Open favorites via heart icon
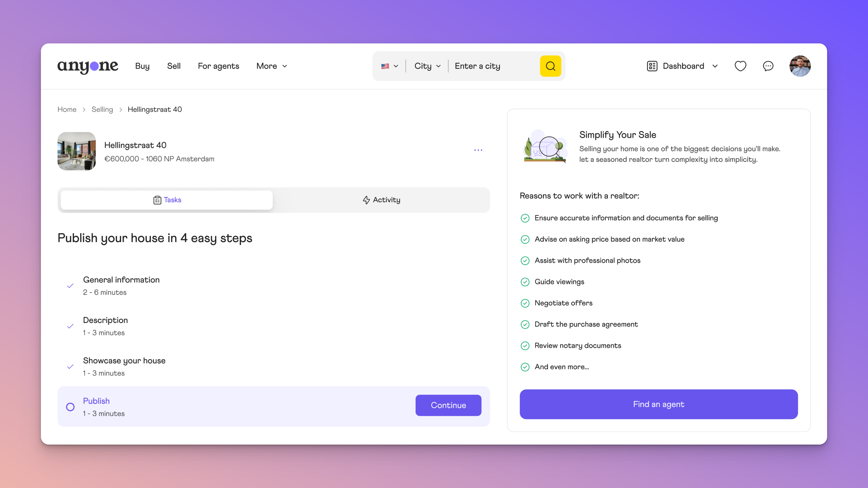The width and height of the screenshot is (868, 488). [740, 66]
